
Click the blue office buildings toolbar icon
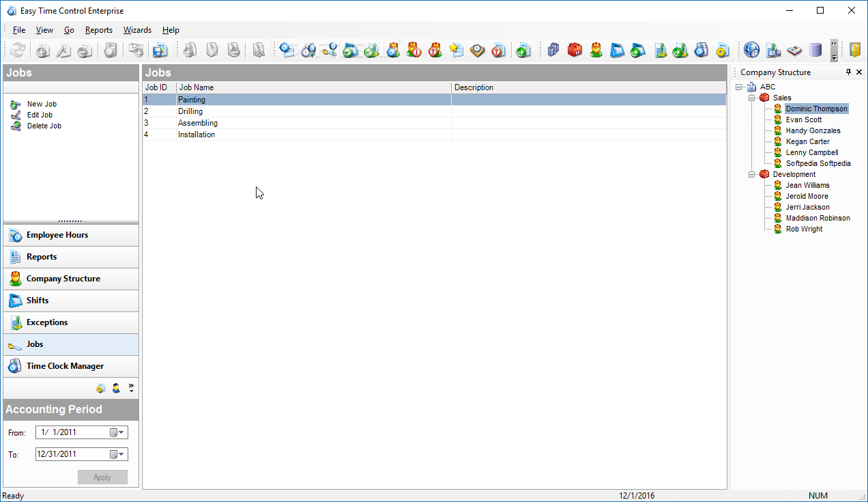coord(553,50)
